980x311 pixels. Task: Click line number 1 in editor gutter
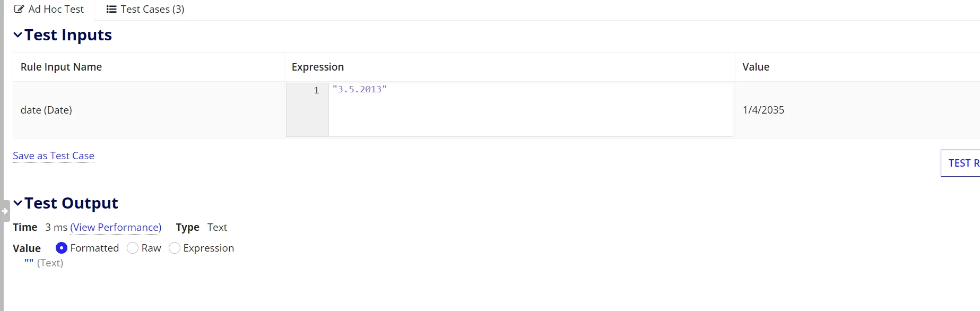click(x=316, y=90)
